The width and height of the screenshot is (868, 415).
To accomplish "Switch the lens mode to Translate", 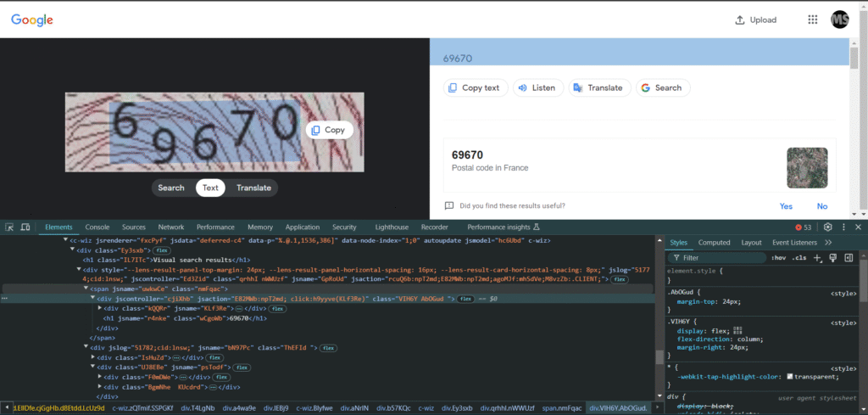I will tap(253, 188).
